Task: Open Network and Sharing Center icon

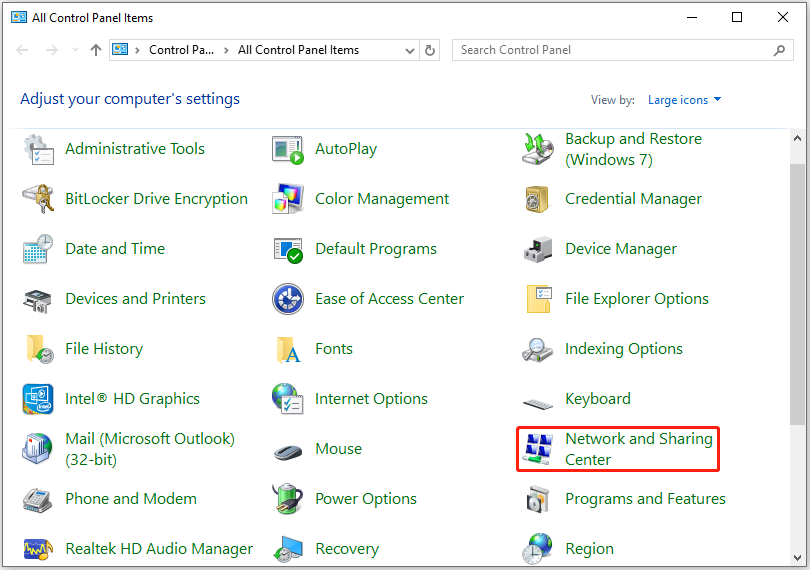Action: [538, 449]
